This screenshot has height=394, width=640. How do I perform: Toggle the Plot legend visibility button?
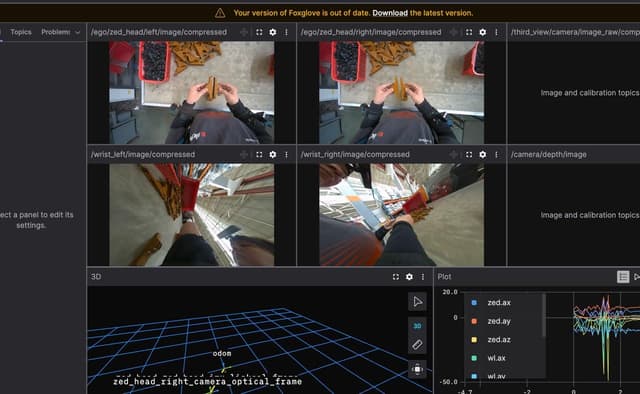[x=623, y=276]
